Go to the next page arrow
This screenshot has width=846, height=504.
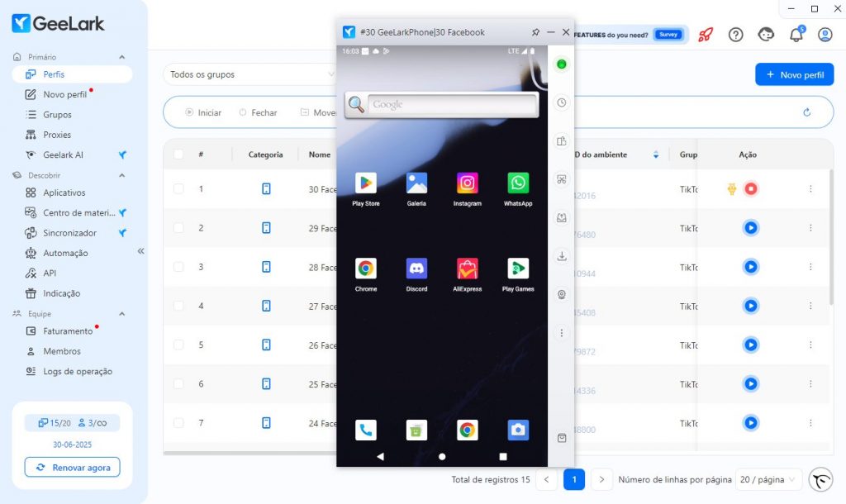[x=601, y=480]
